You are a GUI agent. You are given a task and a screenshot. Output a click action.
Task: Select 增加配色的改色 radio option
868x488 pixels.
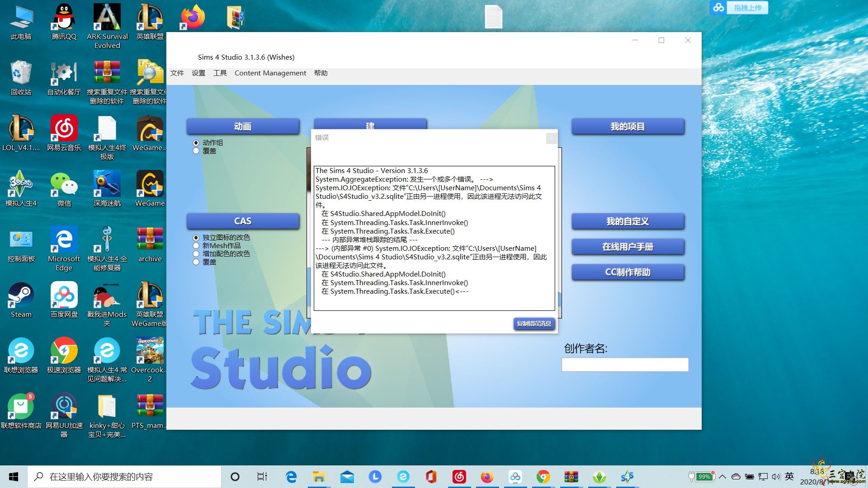click(x=196, y=254)
